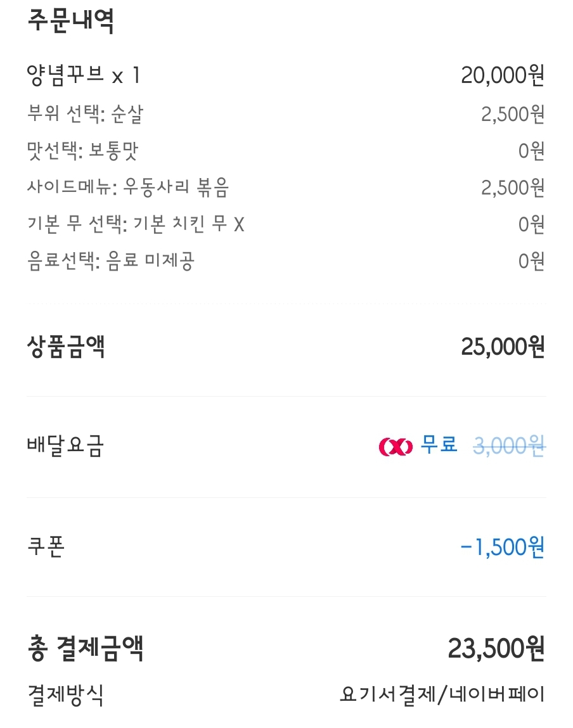
Task: Click 음료선택: 음료 미제공 line
Action: (110, 261)
